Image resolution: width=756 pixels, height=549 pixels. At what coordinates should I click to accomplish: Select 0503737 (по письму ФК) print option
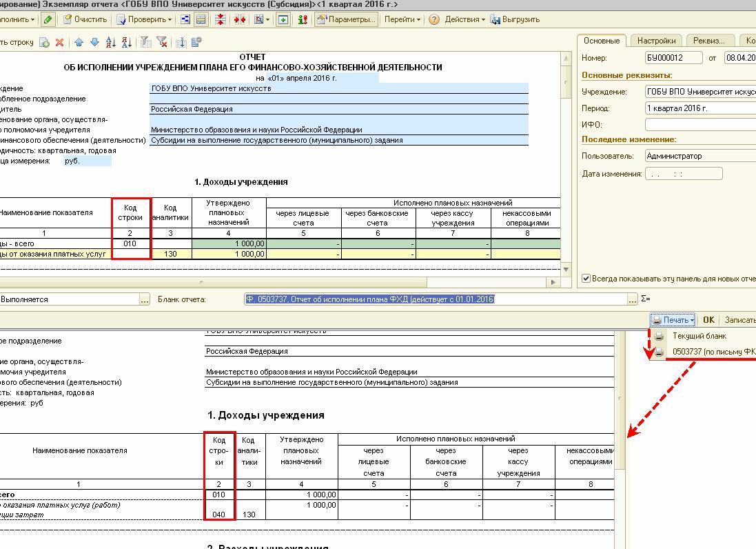coord(704,352)
